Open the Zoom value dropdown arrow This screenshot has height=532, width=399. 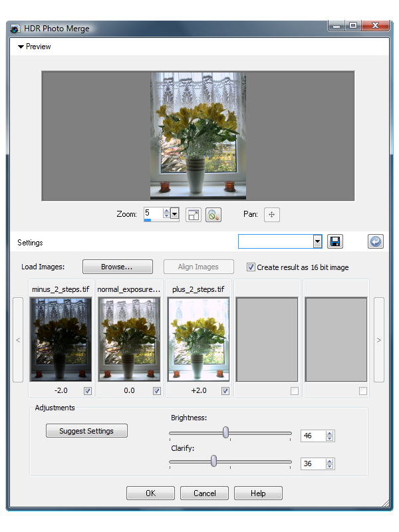click(175, 214)
